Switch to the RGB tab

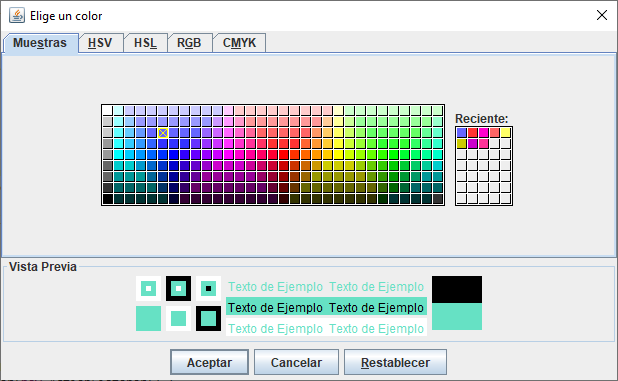(189, 43)
